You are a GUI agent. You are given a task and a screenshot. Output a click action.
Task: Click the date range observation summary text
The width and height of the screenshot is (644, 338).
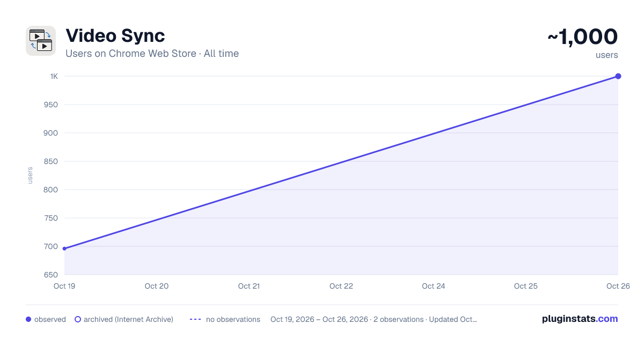click(374, 319)
